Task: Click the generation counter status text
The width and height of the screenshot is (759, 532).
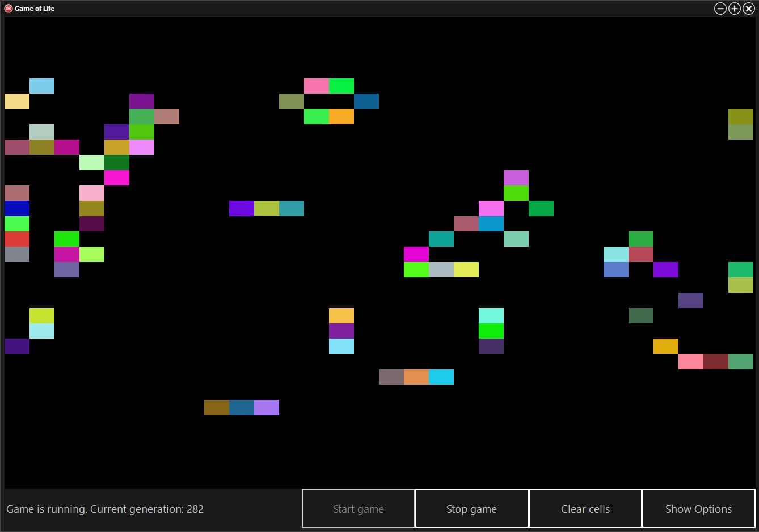Action: tap(105, 509)
